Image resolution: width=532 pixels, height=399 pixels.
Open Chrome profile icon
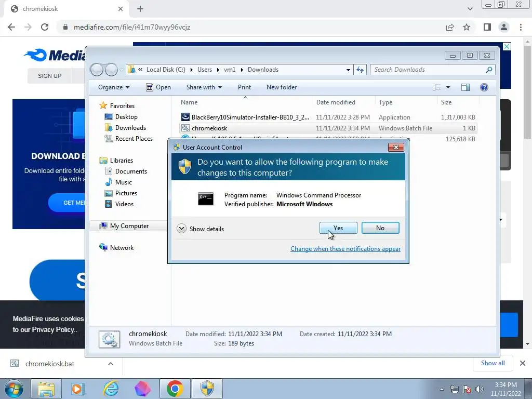[x=503, y=27]
